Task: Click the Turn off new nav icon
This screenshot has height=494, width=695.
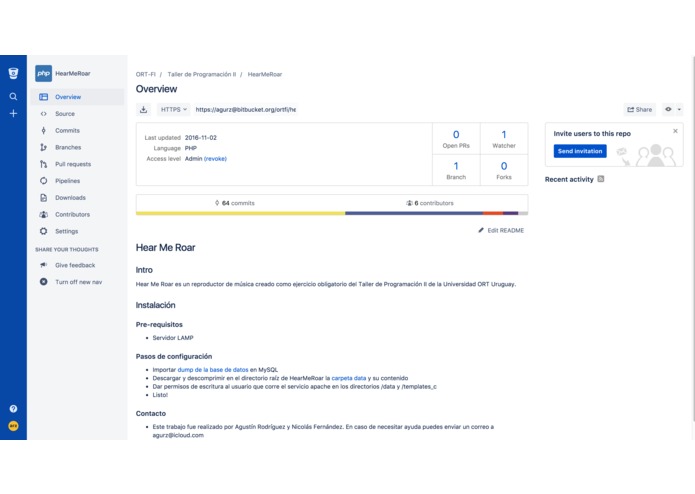Action: (43, 282)
